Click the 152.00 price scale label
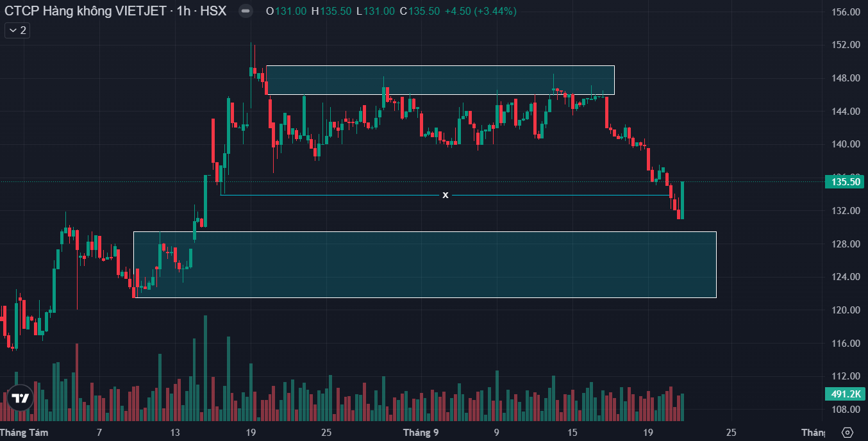868x441 pixels. [x=845, y=45]
